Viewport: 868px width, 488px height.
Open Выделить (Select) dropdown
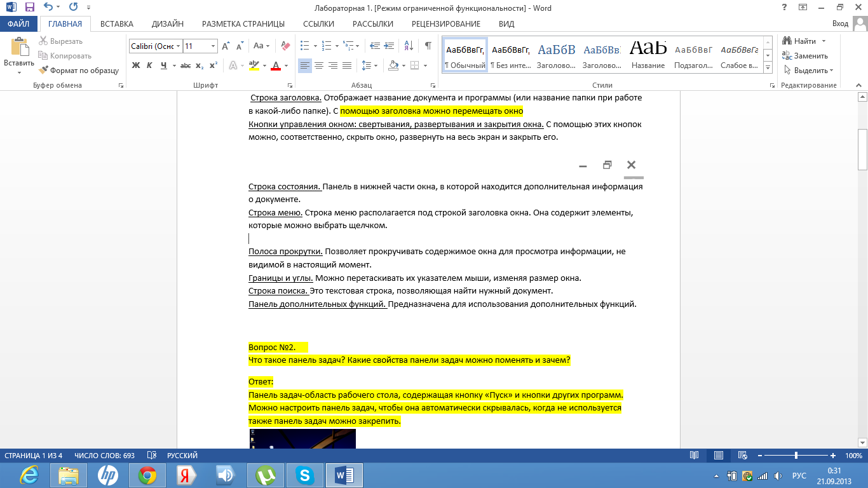click(809, 71)
